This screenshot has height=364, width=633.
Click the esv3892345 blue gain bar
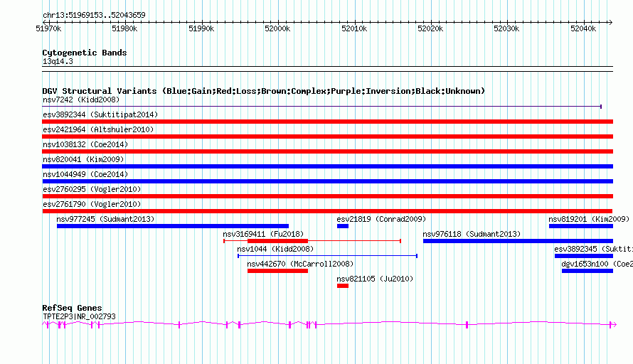584,256
